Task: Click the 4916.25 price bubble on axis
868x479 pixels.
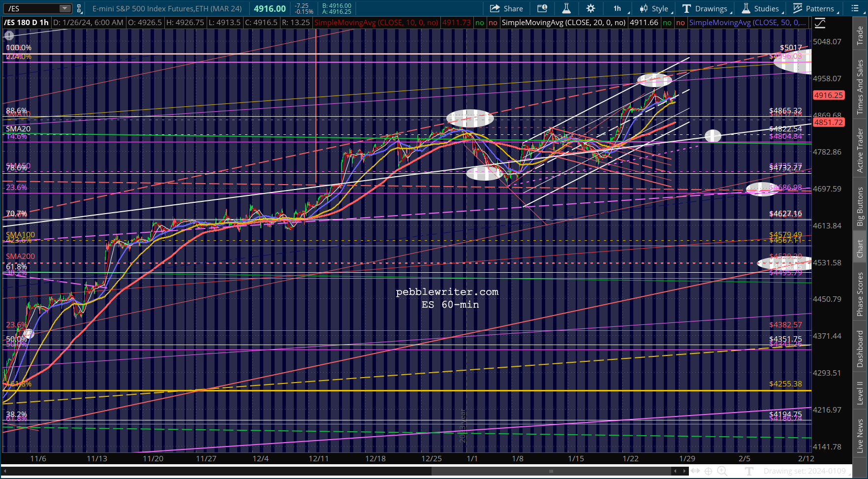Action: [829, 96]
